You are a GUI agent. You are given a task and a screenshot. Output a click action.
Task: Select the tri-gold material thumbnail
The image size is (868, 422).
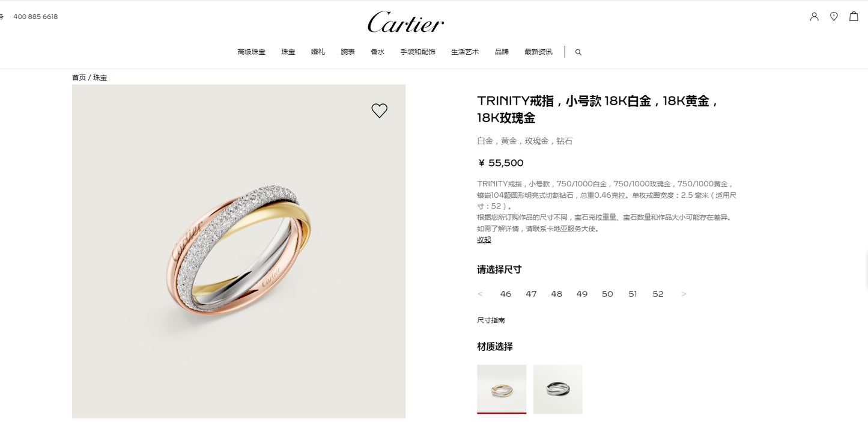coord(502,389)
